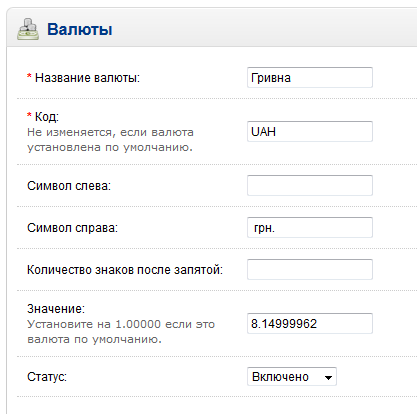Click the Значение label
Screen dimensions: 417x414
(56, 309)
